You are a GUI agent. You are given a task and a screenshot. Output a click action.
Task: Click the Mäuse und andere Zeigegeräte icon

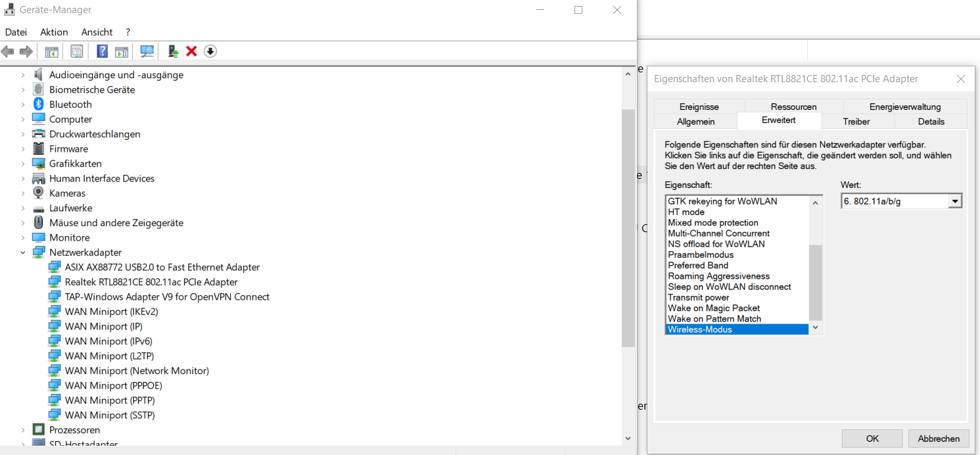point(39,223)
